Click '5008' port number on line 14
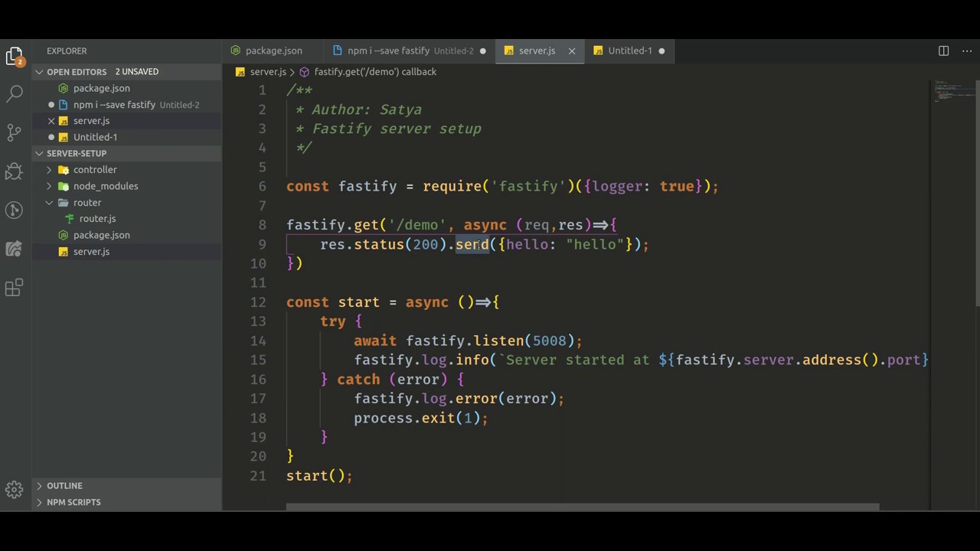The height and width of the screenshot is (551, 980). pos(549,341)
